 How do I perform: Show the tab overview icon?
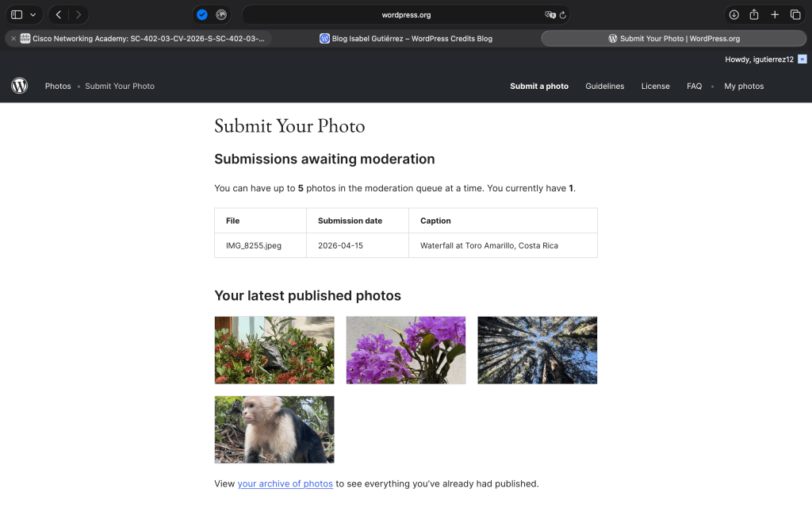[795, 14]
